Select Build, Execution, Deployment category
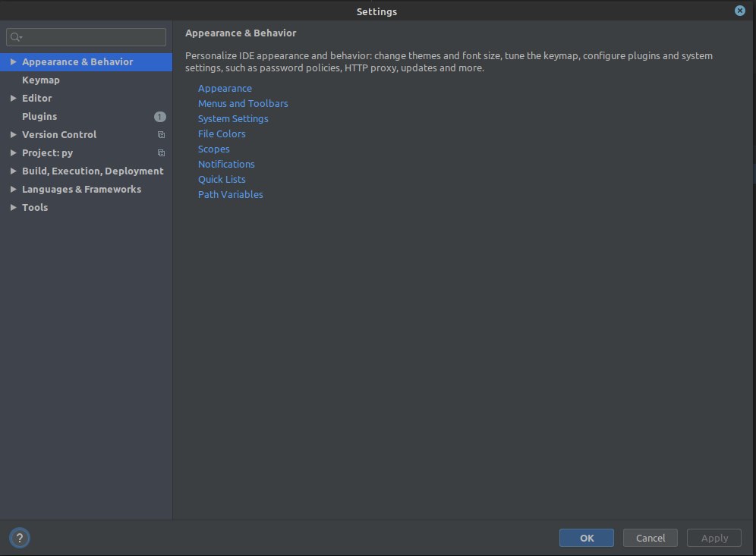The image size is (756, 556). (x=86, y=171)
